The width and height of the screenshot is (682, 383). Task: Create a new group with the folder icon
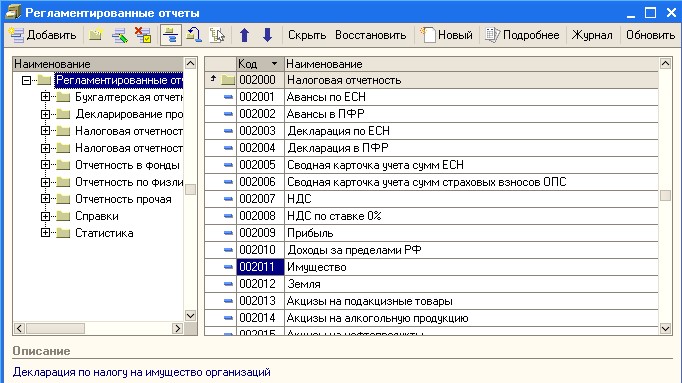point(96,35)
